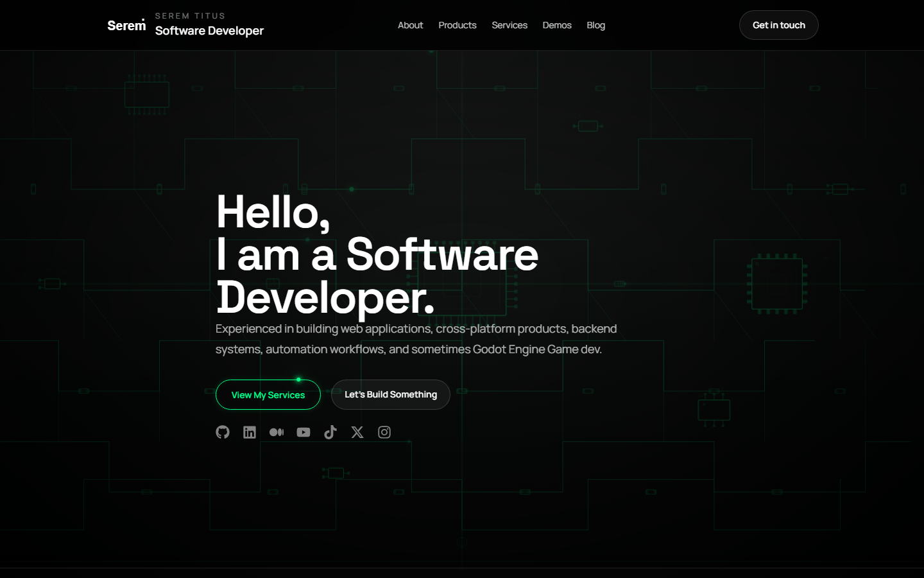
Task: Navigate to the About menu item
Action: [x=410, y=25]
